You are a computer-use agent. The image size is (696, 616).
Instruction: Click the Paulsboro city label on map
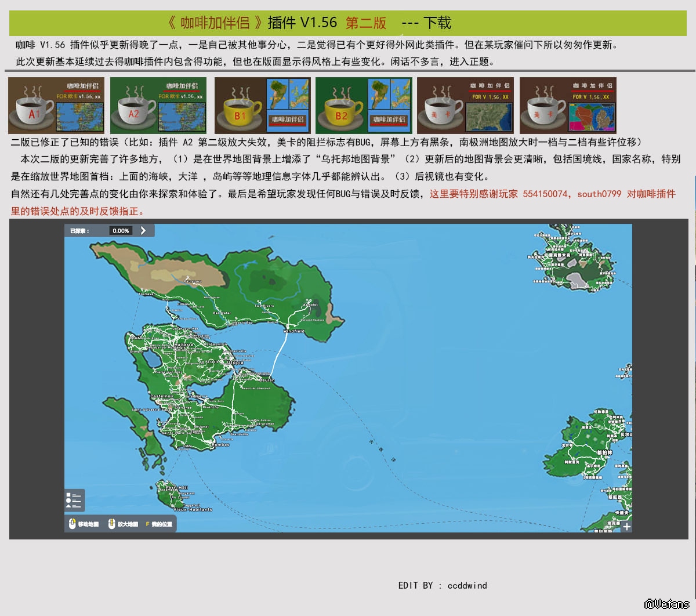click(193, 281)
